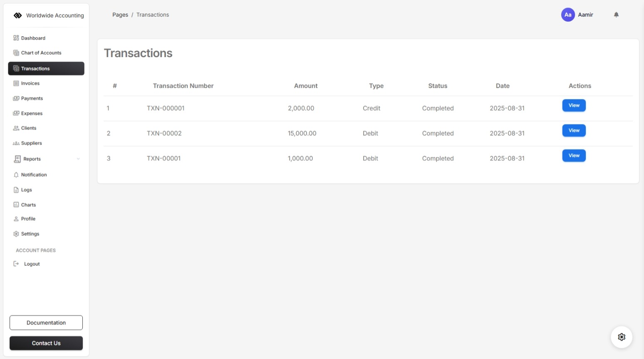This screenshot has height=359, width=644.
Task: Open the Charts sidebar item
Action: (28, 205)
